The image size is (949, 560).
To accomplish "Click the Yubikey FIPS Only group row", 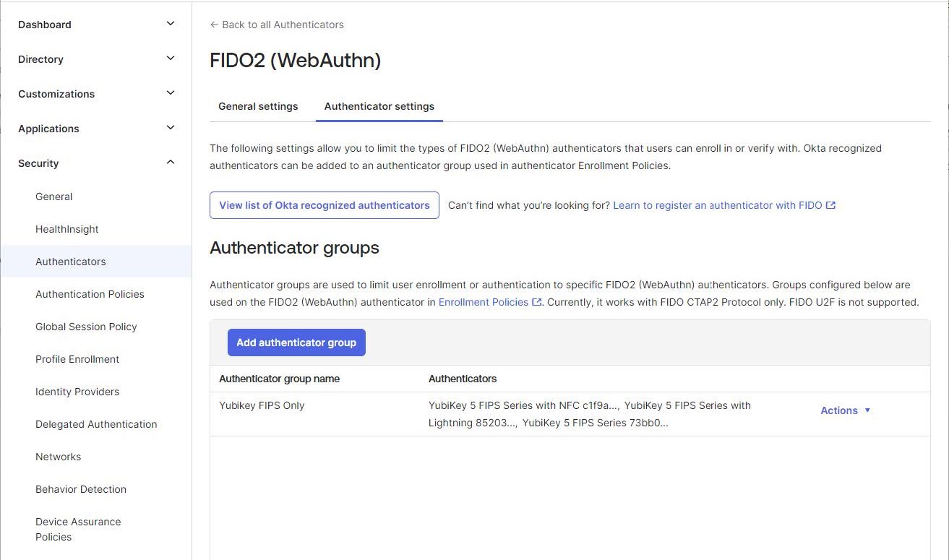I will (x=262, y=405).
